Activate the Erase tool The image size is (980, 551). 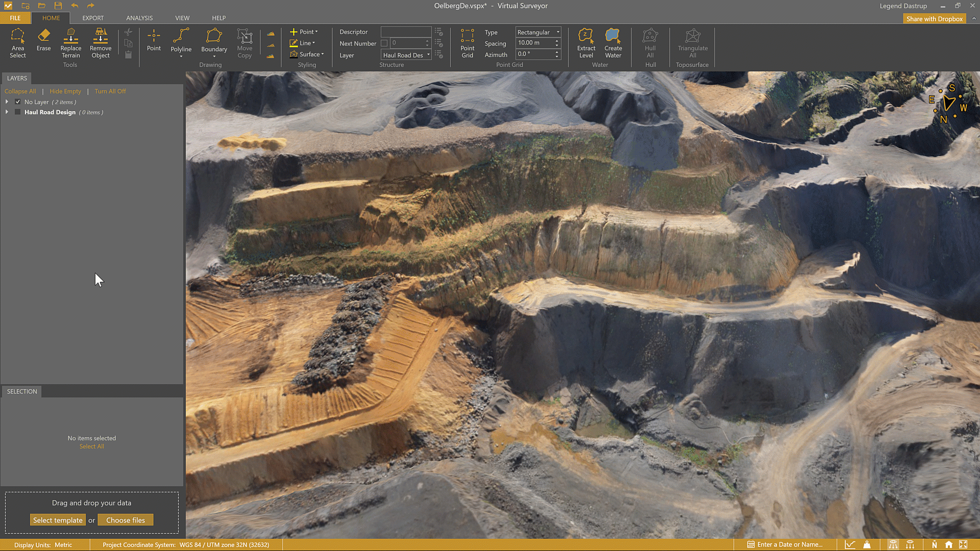tap(43, 40)
